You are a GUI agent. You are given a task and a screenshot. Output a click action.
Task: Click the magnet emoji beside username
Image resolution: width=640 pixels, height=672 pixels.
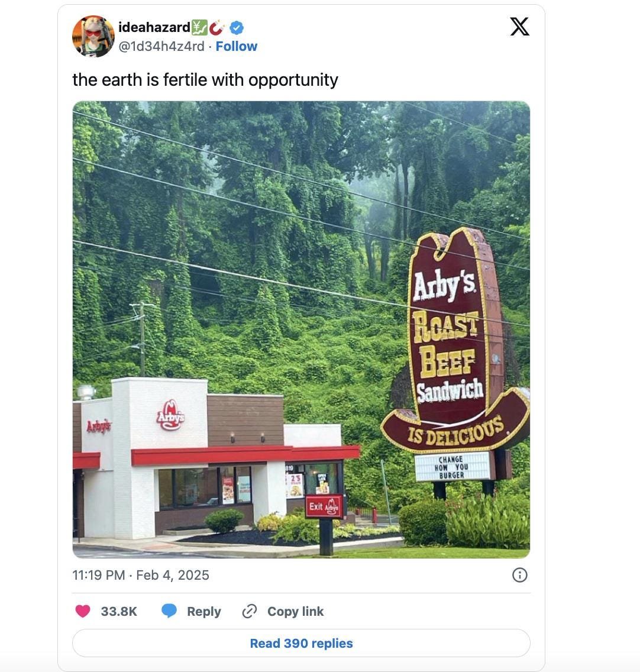tap(218, 27)
